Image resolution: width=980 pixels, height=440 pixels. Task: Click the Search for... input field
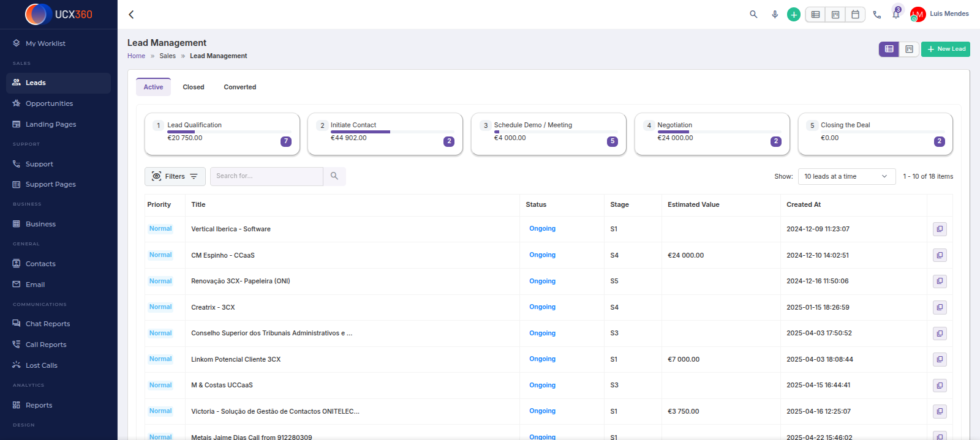coord(266,176)
